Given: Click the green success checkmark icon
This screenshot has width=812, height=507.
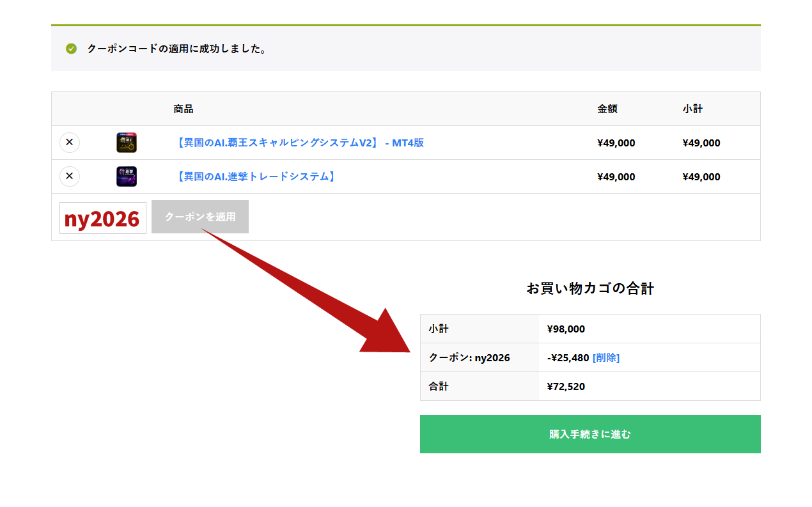Looking at the screenshot, I should pos(72,49).
